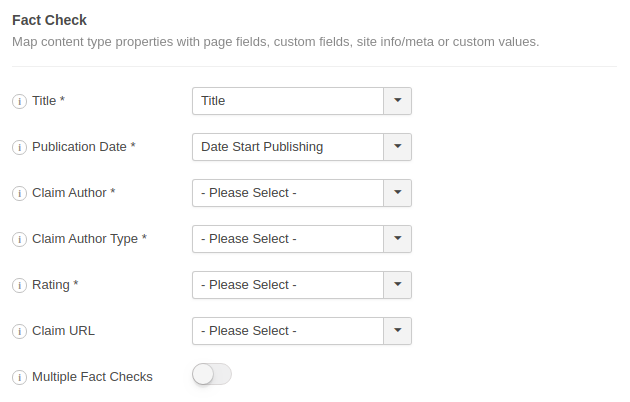
Task: Click the info icon beside Multiple Fact Checks
Action: 19,377
